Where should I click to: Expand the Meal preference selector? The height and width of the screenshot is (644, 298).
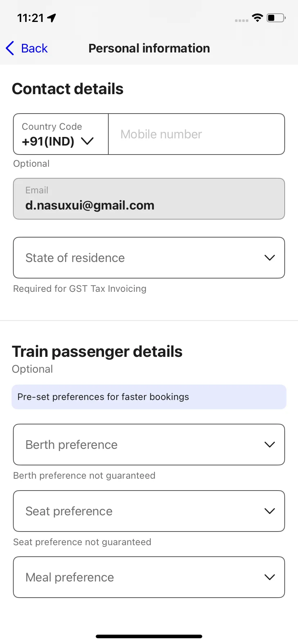[x=149, y=577]
